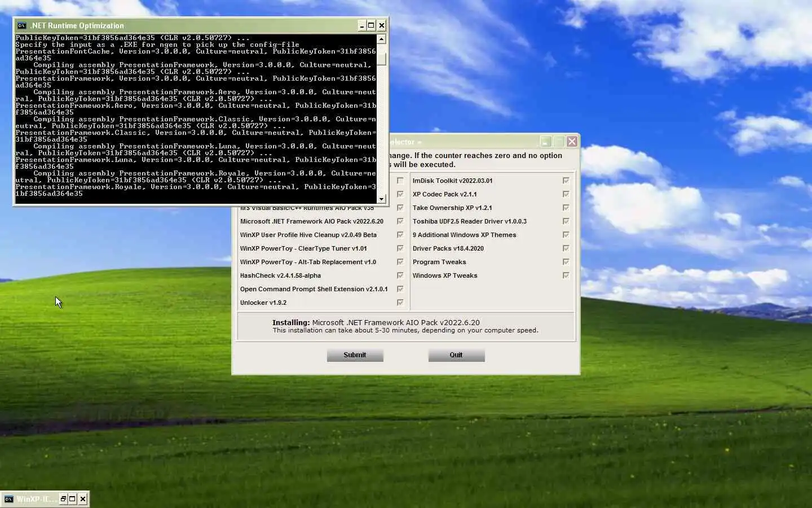The width and height of the screenshot is (812, 508).
Task: Click the 'Windows XP Tweaks' label
Action: (x=445, y=275)
